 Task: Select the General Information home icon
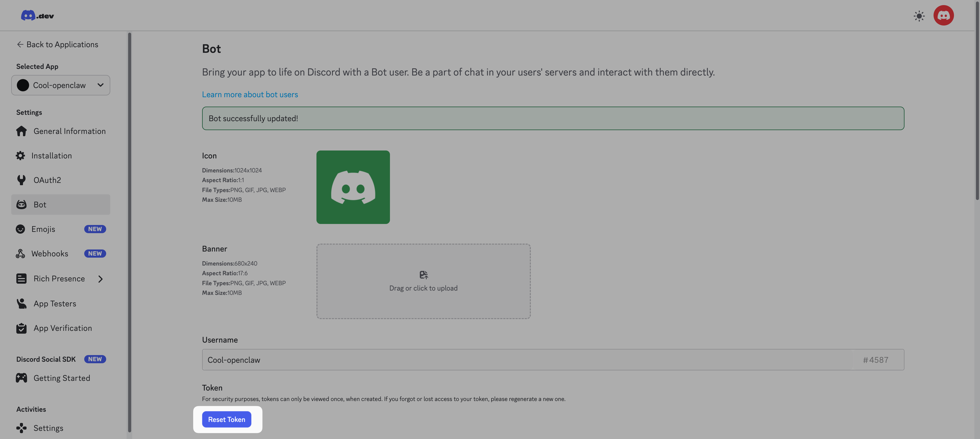coord(21,131)
